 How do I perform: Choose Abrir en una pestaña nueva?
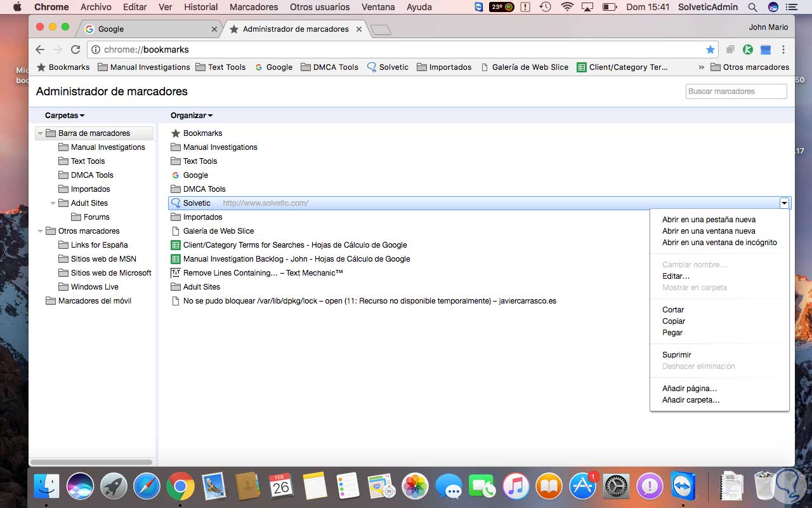(x=709, y=220)
